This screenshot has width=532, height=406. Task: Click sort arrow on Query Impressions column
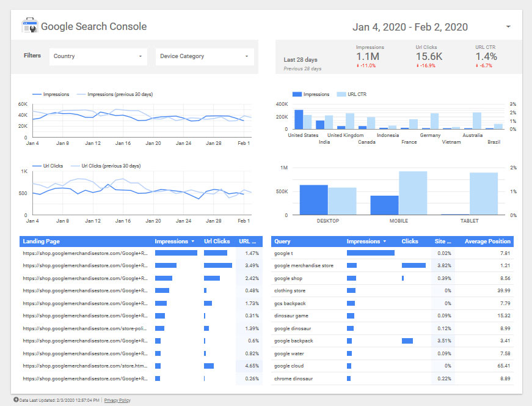(385, 242)
